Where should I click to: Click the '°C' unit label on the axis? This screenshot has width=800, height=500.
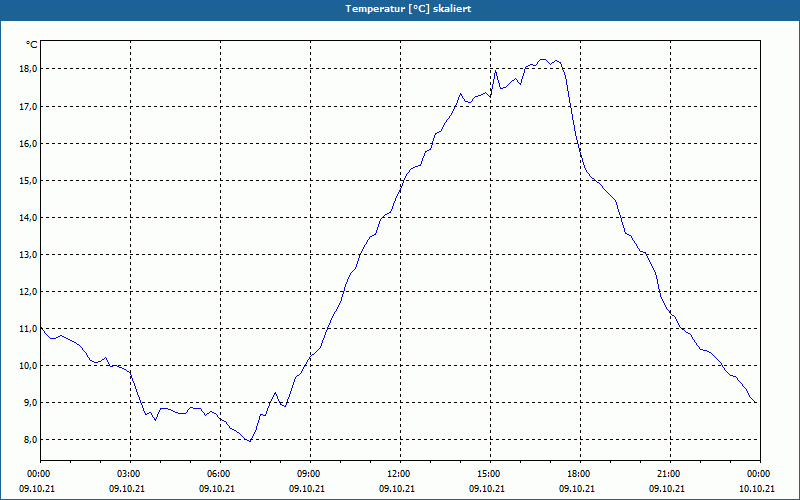click(32, 45)
